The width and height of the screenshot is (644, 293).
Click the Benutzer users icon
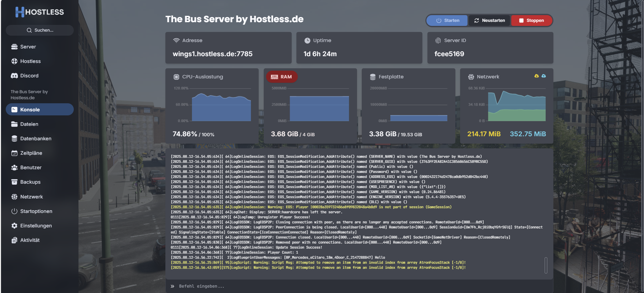coord(14,168)
